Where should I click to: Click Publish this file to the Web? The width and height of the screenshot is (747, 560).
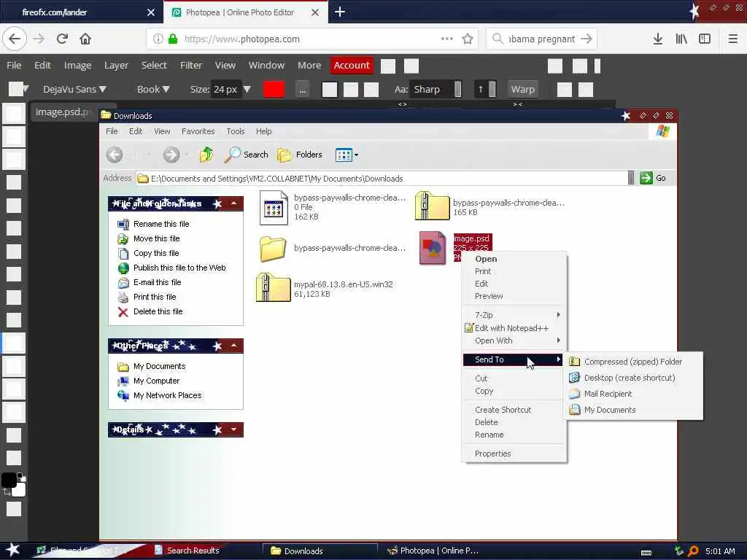pos(179,268)
